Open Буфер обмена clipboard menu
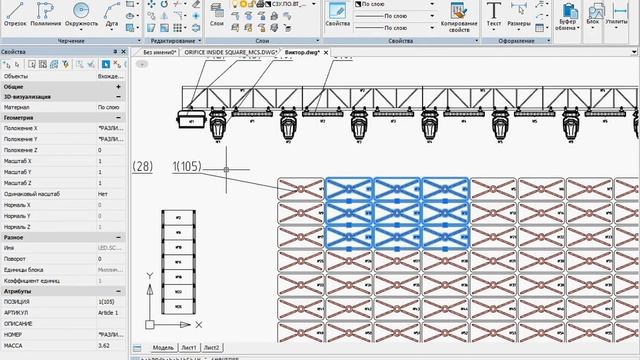The height and width of the screenshot is (360, 640). click(568, 17)
